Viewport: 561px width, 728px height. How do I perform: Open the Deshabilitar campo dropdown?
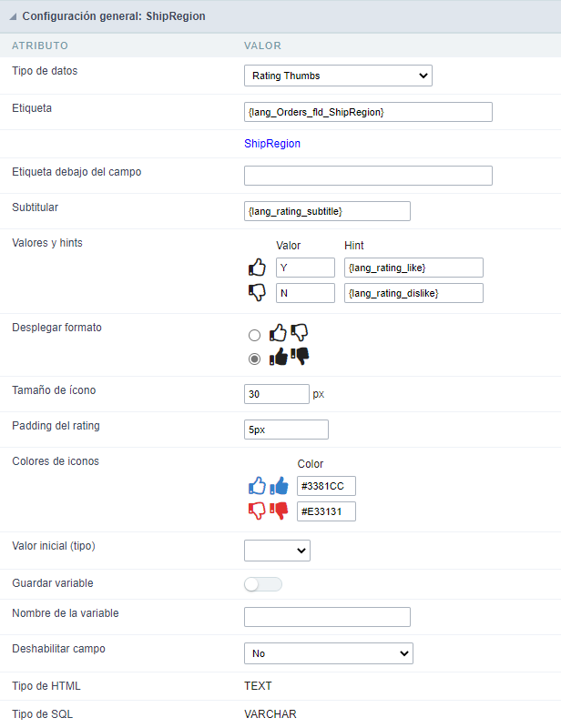pos(326,652)
